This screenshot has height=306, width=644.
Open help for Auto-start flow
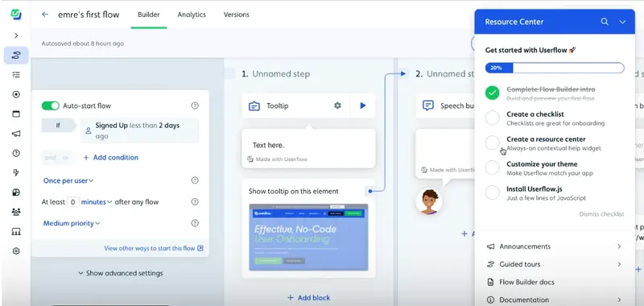coord(195,105)
